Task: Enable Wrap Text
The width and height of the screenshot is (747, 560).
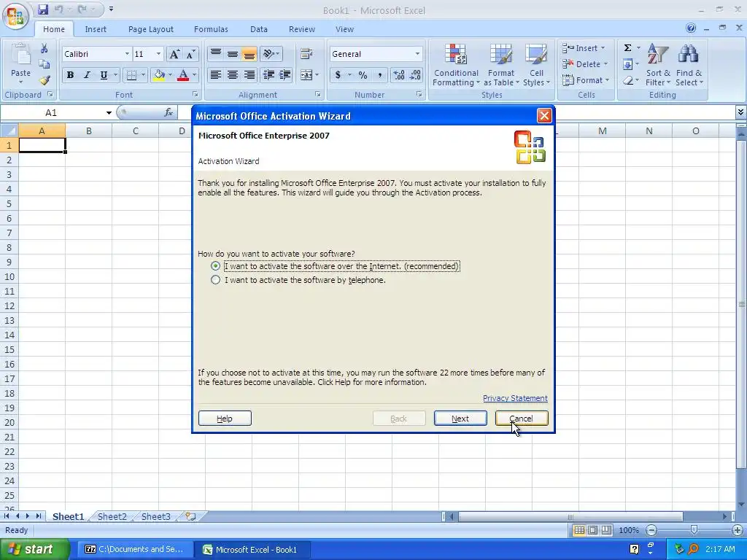Action: 306,54
